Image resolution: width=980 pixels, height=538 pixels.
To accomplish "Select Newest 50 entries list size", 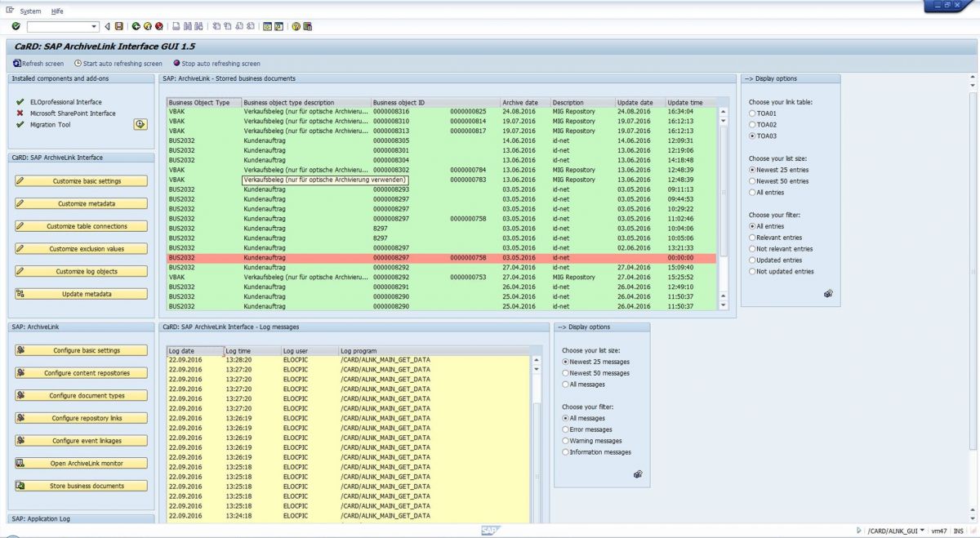I will pos(752,181).
